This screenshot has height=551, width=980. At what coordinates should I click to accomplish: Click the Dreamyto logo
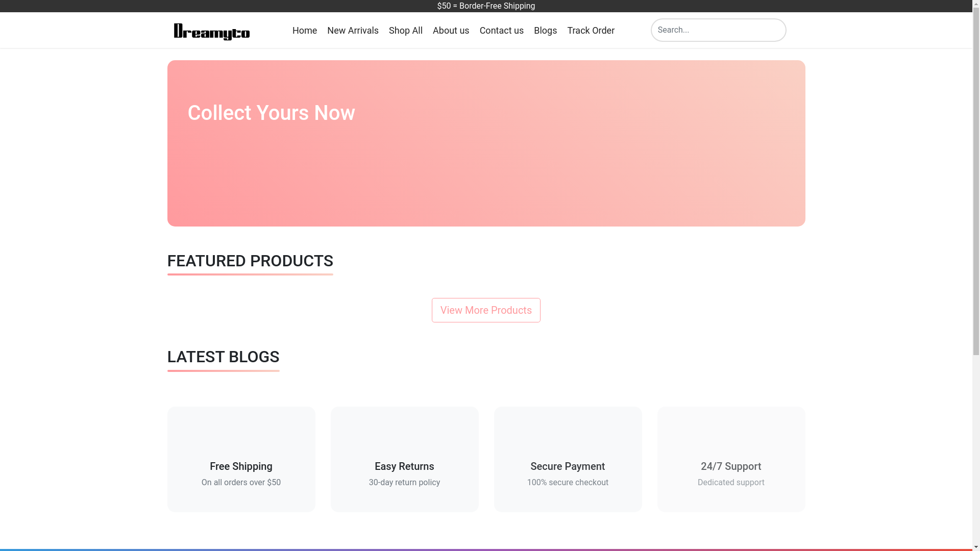211,31
